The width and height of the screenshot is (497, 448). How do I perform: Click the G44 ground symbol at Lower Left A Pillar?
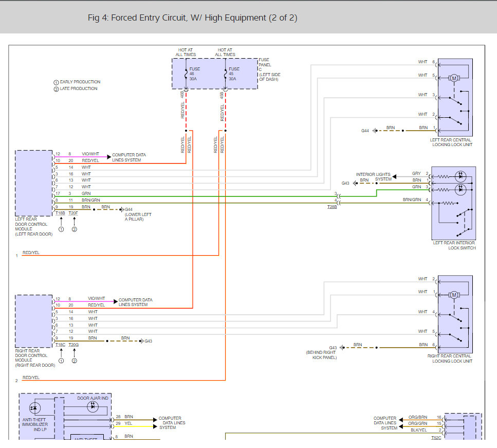(122, 209)
